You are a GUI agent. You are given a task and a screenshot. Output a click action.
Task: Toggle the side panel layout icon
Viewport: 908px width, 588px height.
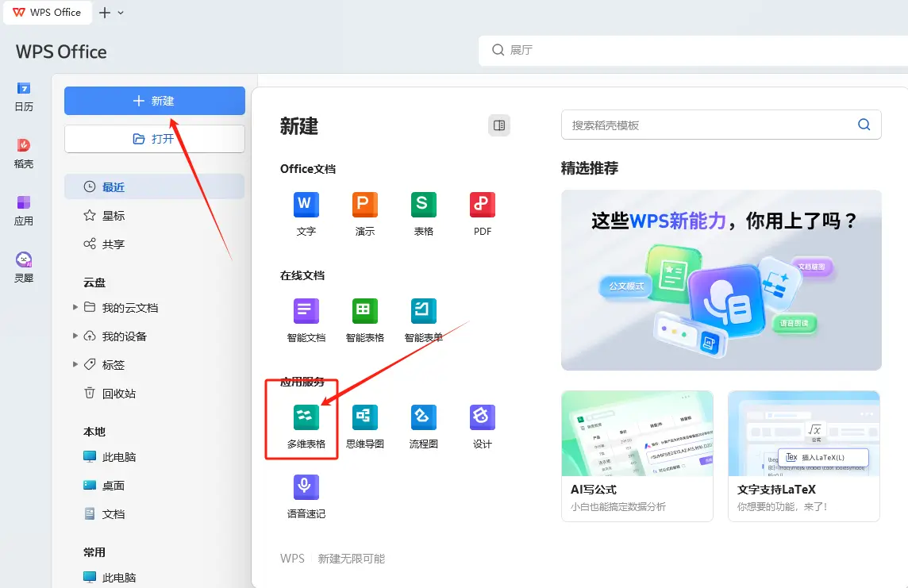point(499,125)
